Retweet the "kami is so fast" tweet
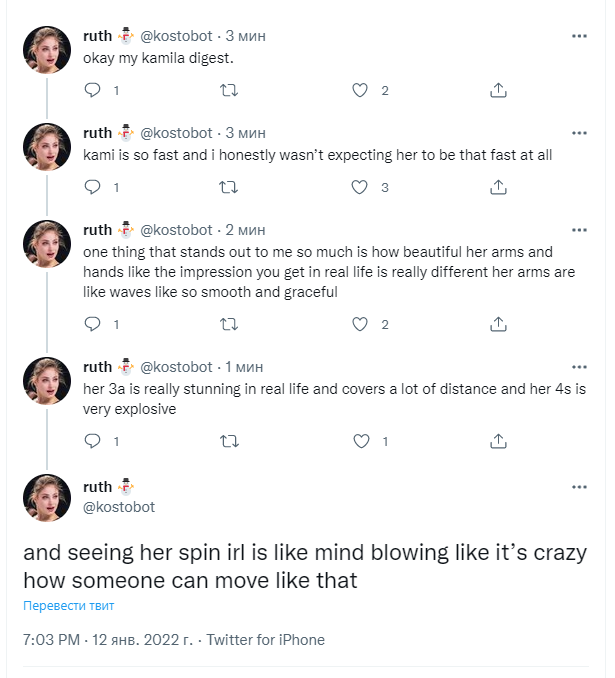Screen dimensions: 615x678 coord(228,187)
